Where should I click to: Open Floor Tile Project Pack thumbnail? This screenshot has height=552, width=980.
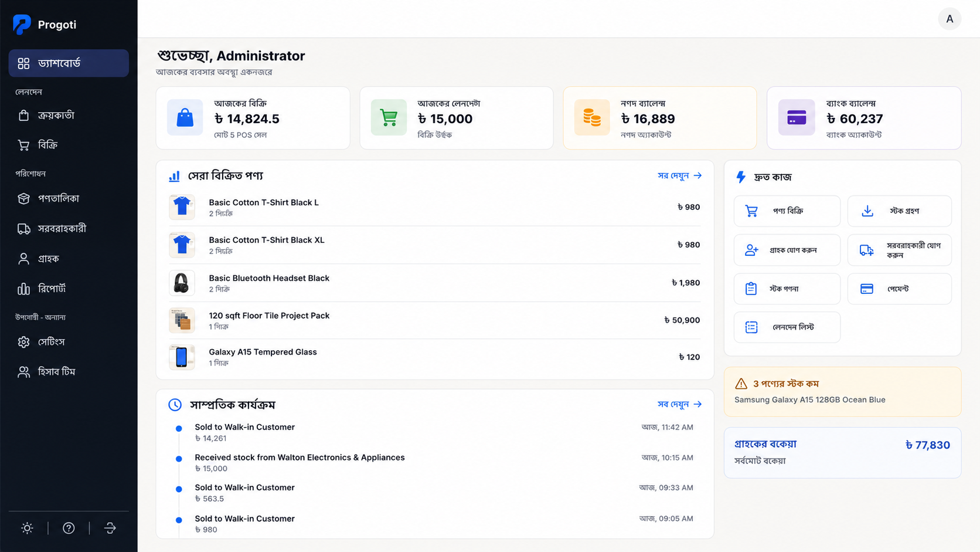(182, 320)
